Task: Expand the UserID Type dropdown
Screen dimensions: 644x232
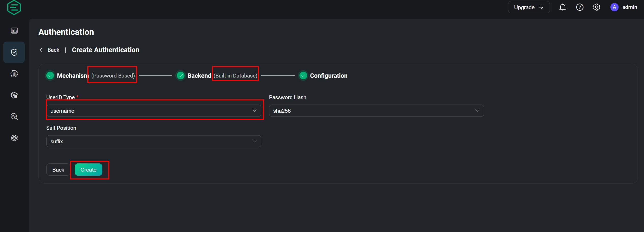Action: coord(154,111)
